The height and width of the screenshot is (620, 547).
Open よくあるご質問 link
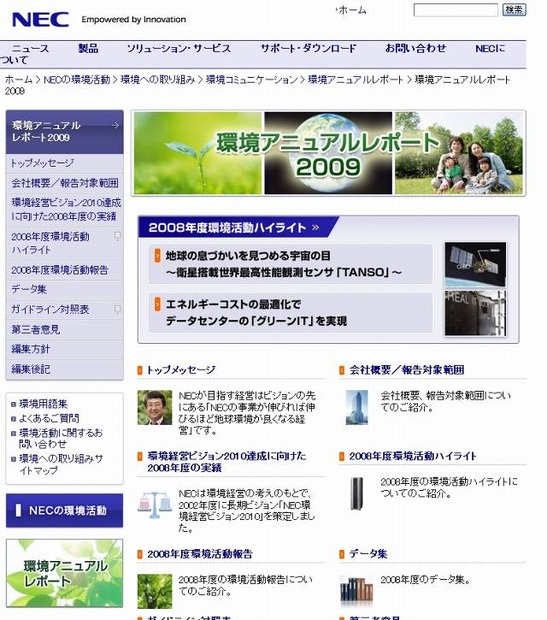pyautogui.click(x=49, y=418)
